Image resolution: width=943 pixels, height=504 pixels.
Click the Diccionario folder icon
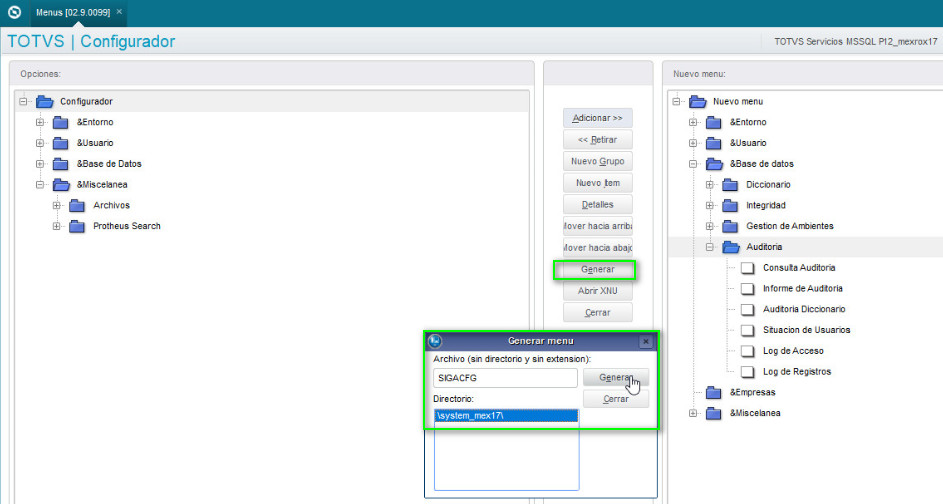tap(730, 185)
